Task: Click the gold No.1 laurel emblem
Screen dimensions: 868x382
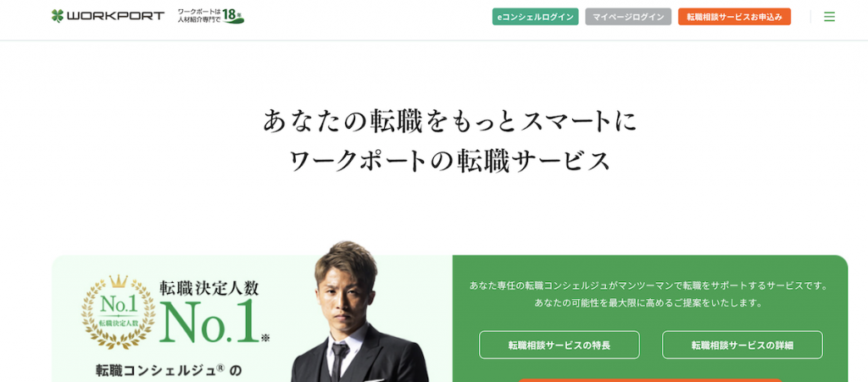Action: 118,313
